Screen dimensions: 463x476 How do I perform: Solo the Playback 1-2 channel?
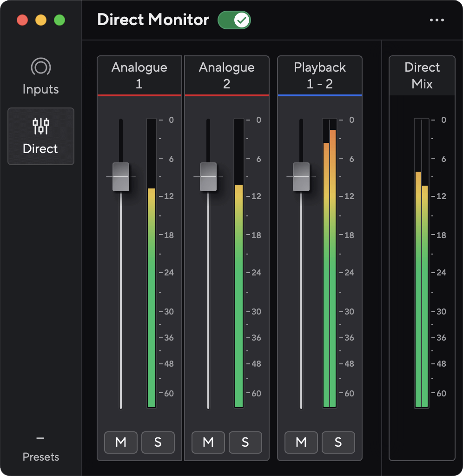point(338,442)
